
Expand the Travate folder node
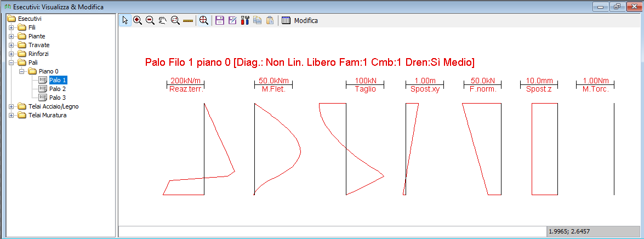click(11, 45)
